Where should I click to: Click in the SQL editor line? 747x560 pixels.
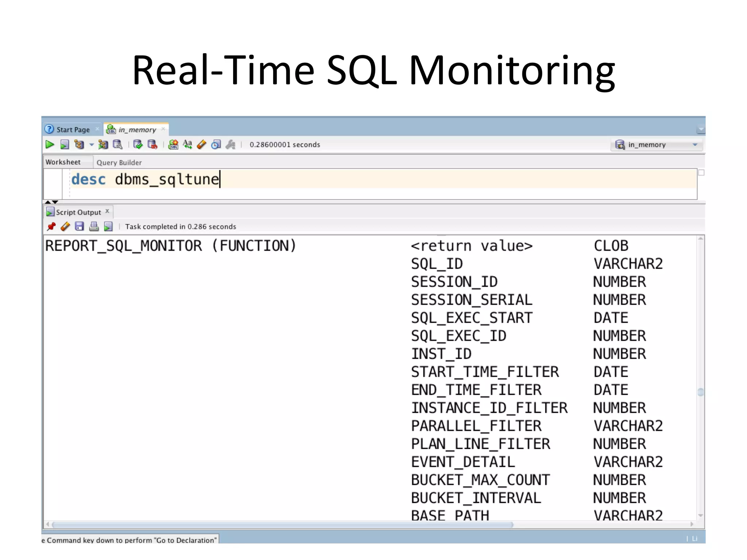pyautogui.click(x=383, y=179)
